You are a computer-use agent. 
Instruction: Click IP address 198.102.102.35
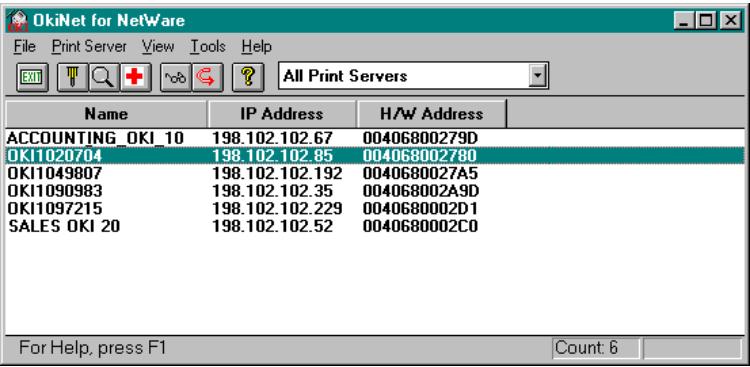point(272,191)
